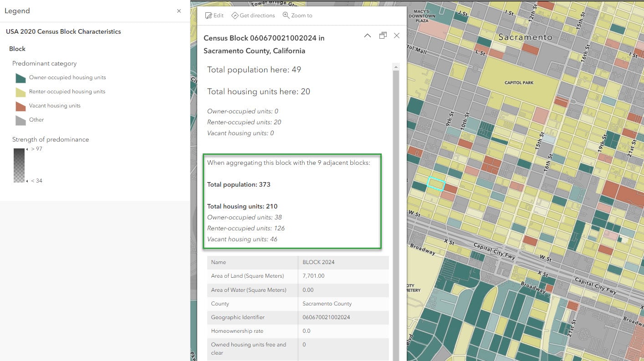The image size is (644, 361).
Task: Click 'Total housing units: 210' text
Action: [x=242, y=206]
